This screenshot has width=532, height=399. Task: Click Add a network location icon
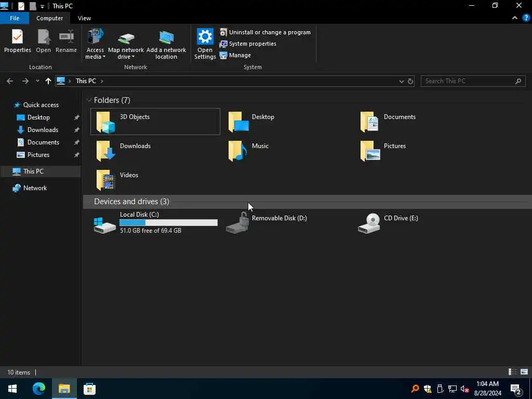click(x=166, y=44)
